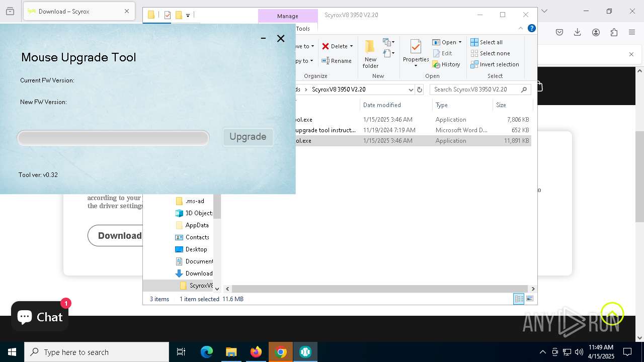644x362 pixels.
Task: Click Select none in the ribbon
Action: 490,53
